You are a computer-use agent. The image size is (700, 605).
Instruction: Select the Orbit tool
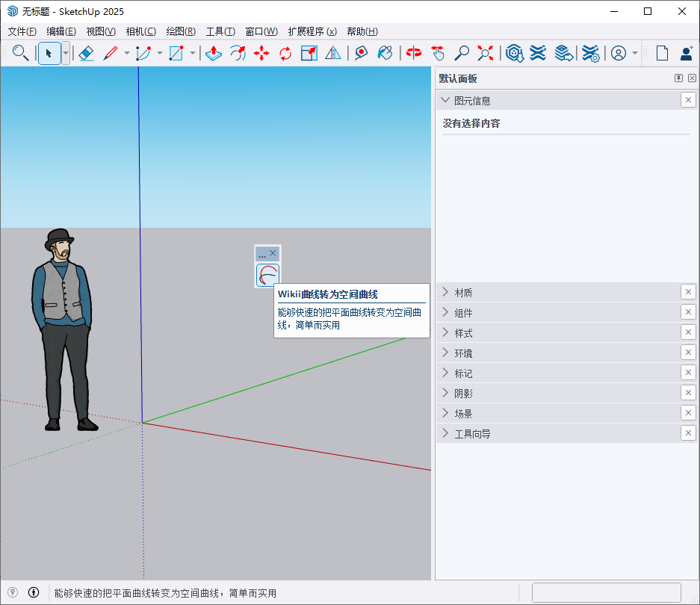tap(413, 53)
